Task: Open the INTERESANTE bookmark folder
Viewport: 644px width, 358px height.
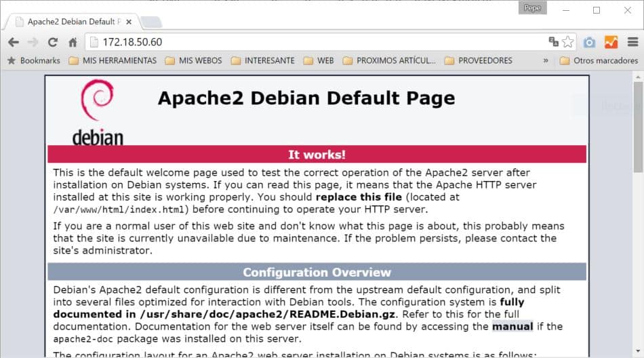Action: (263, 60)
